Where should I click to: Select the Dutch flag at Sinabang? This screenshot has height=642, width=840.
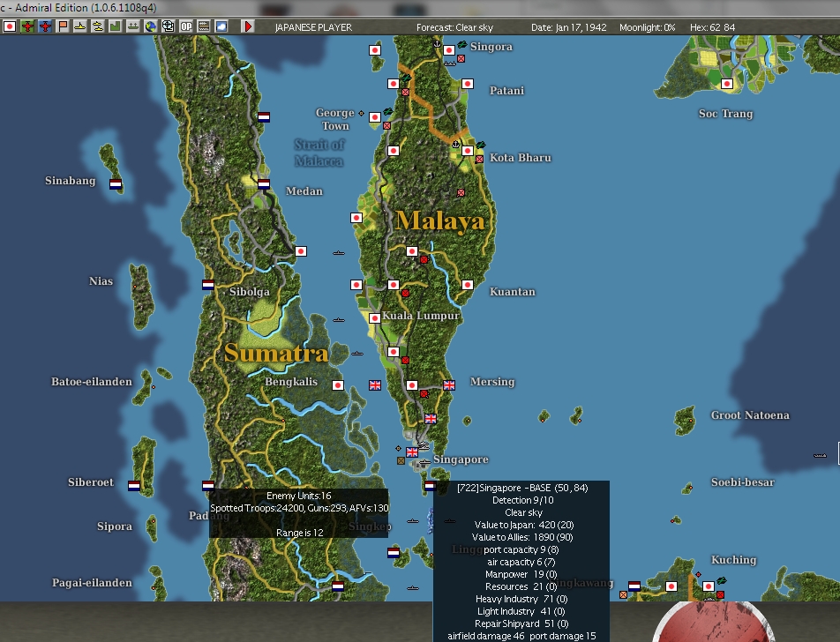coord(116,184)
